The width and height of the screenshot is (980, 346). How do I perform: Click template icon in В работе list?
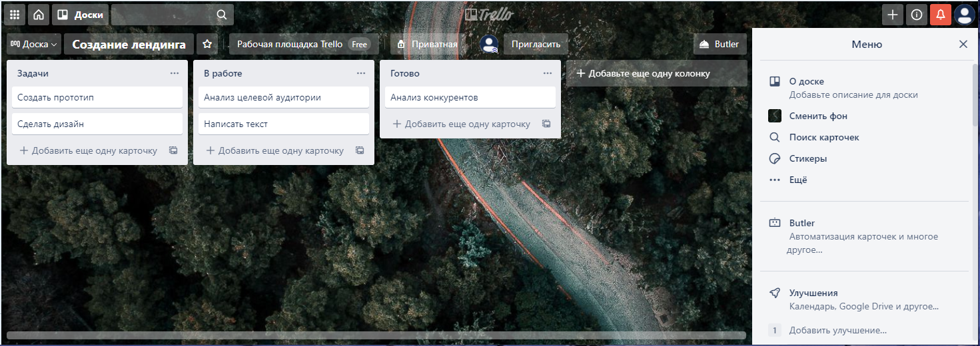point(360,150)
